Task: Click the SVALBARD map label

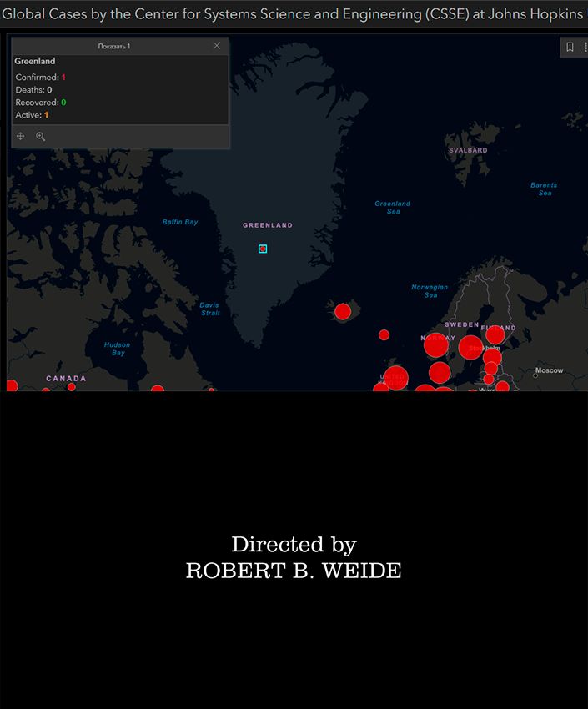Action: point(468,150)
